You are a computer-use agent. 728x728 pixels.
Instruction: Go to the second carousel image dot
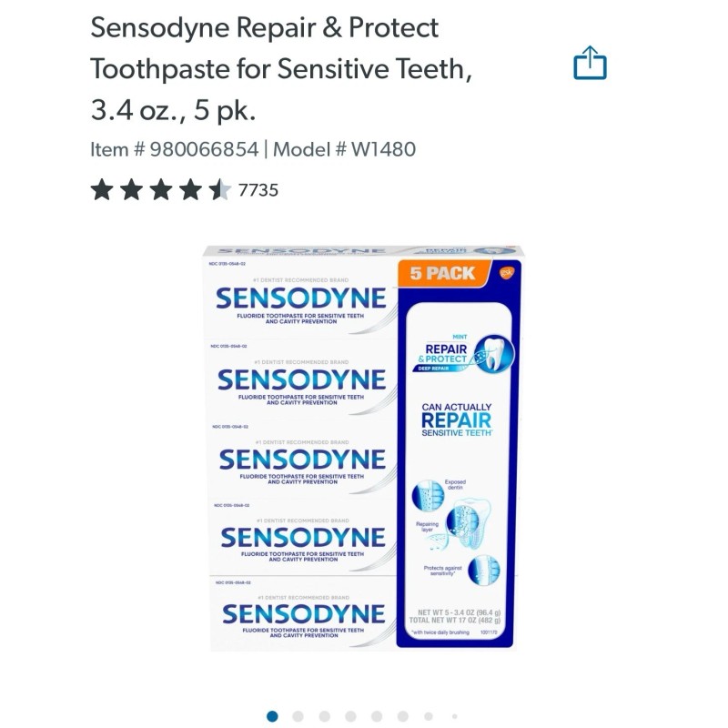(298, 716)
